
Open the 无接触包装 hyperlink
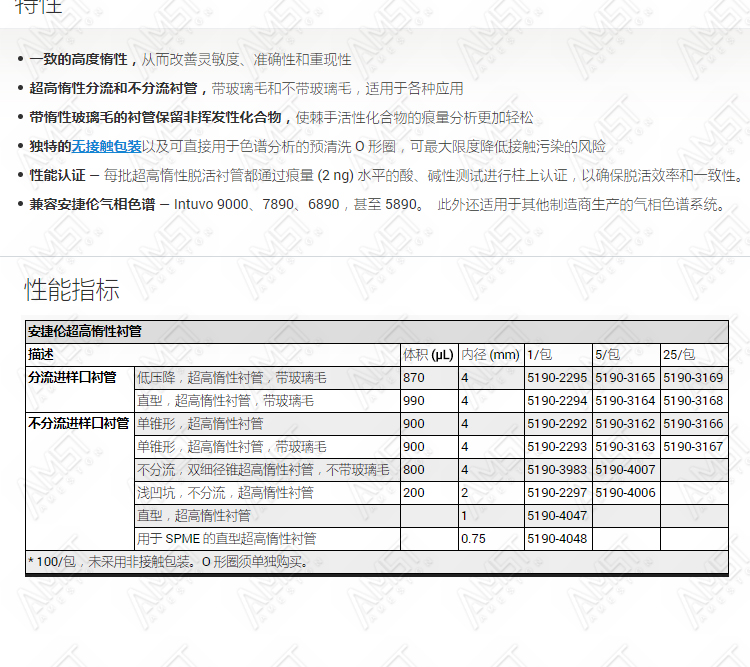click(x=106, y=146)
